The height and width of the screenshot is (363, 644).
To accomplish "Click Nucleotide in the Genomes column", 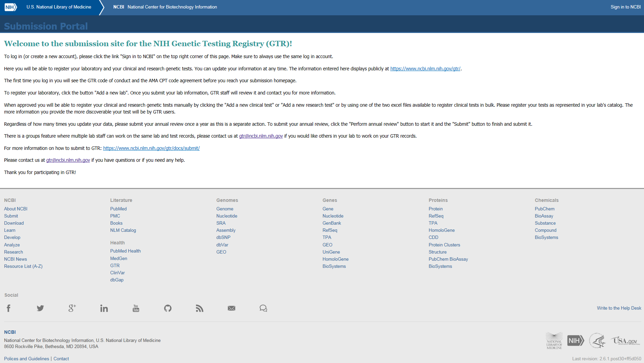I will (227, 216).
